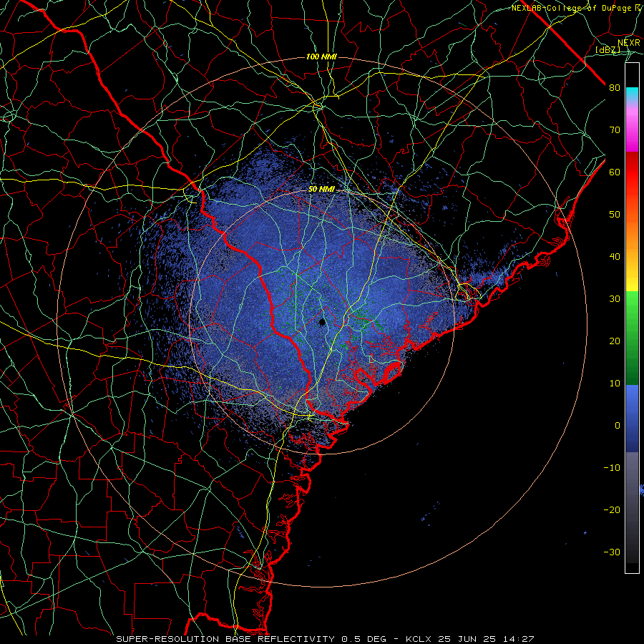Click the 70 value on the color scale
The image size is (644, 644).
coord(615,130)
